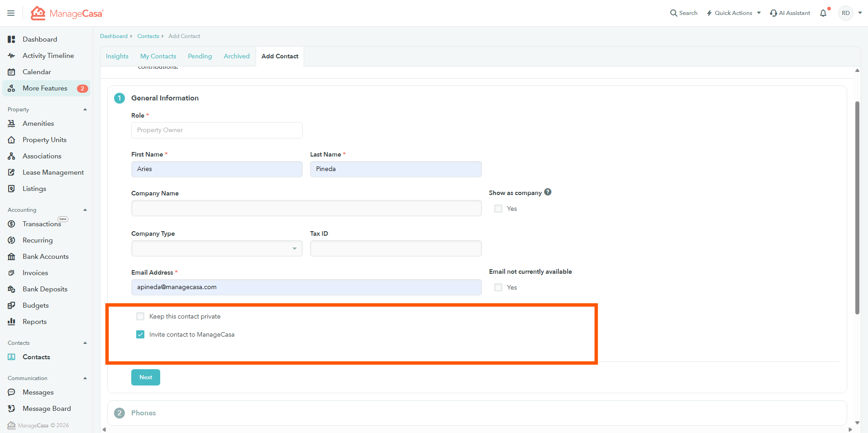
Task: Click the notifications bell icon
Action: (823, 13)
